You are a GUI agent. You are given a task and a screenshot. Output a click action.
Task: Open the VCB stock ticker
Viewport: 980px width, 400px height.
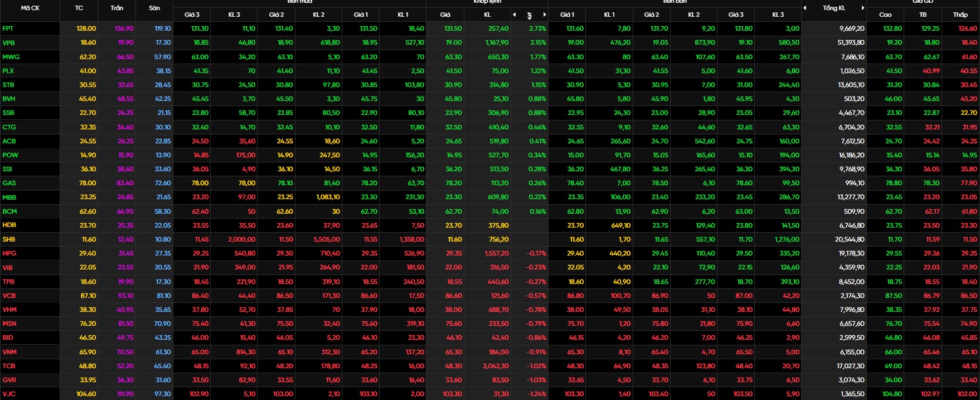9,296
